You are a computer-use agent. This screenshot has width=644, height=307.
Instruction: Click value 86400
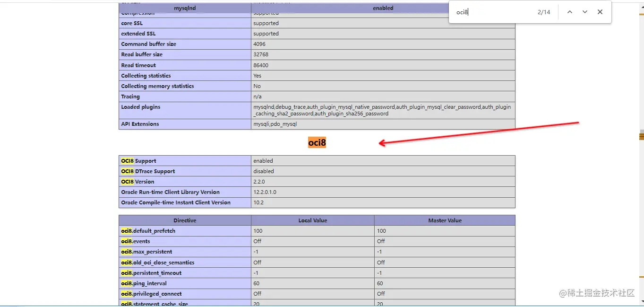click(261, 65)
